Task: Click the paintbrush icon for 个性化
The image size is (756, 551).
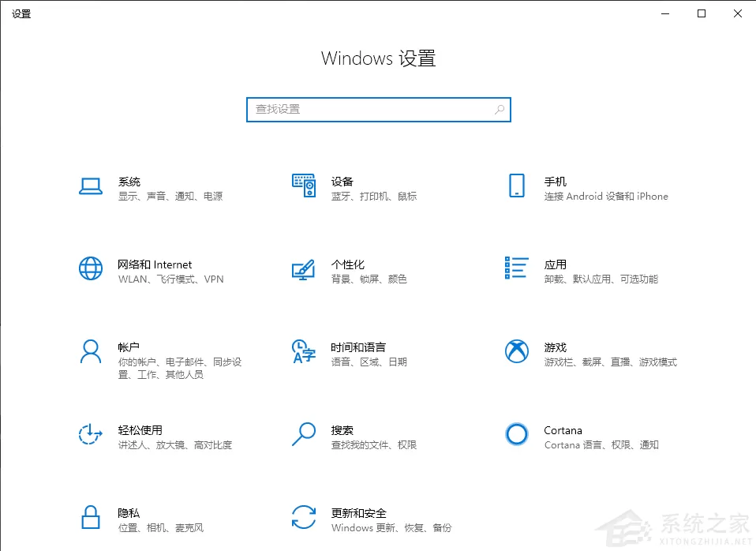Action: click(x=304, y=270)
